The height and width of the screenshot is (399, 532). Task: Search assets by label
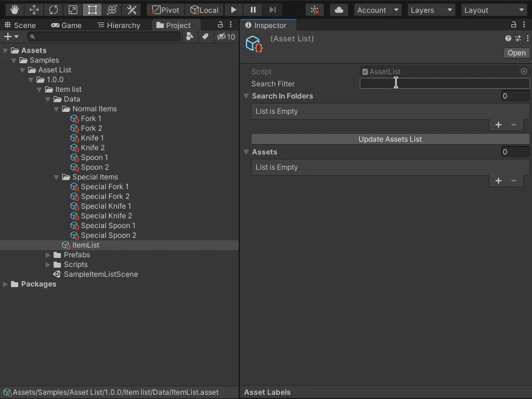tap(205, 36)
